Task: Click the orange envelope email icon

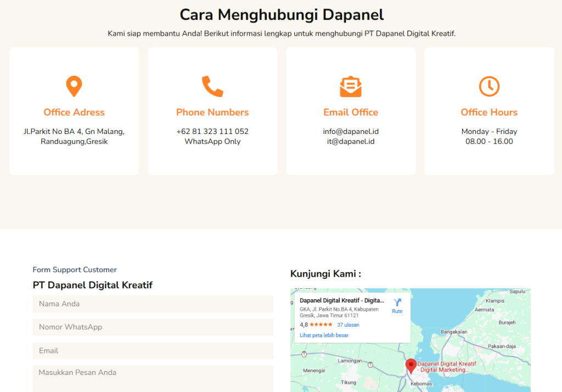Action: (351, 86)
